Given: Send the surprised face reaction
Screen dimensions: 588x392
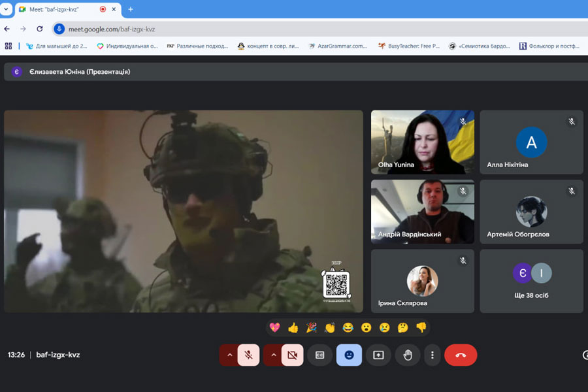Looking at the screenshot, I should pyautogui.click(x=367, y=327).
